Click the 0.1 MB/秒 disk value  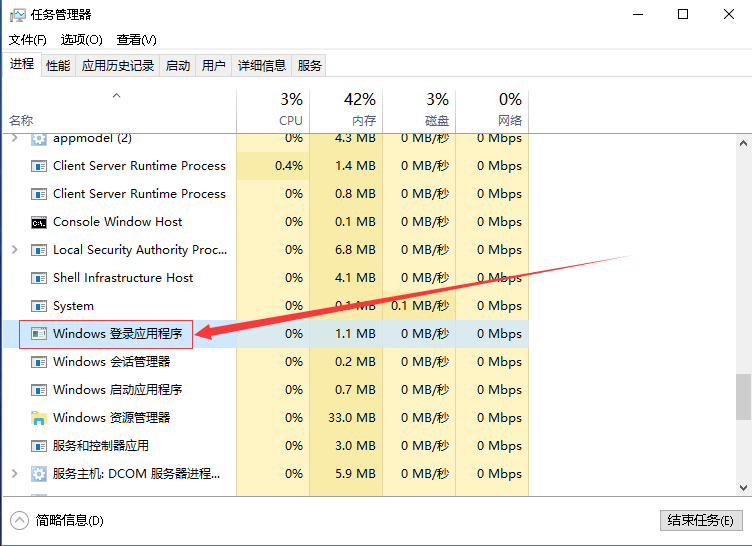420,306
